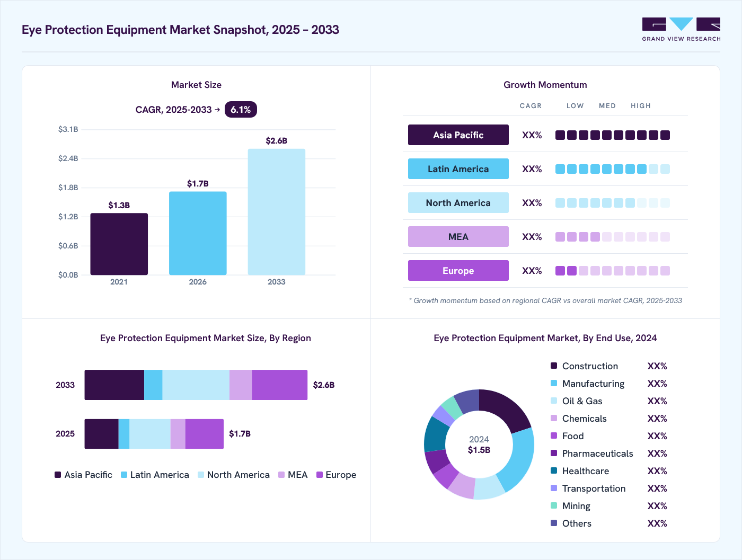Screen dimensions: 742x560
Task: Select the Europe region label in Growth Momentum
Action: [x=458, y=271]
